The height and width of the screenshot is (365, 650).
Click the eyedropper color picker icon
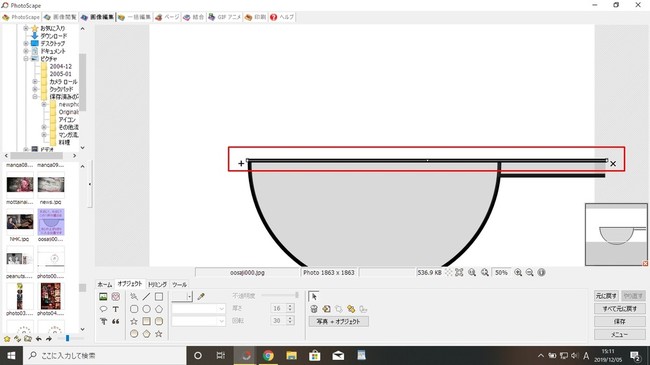coord(201,296)
